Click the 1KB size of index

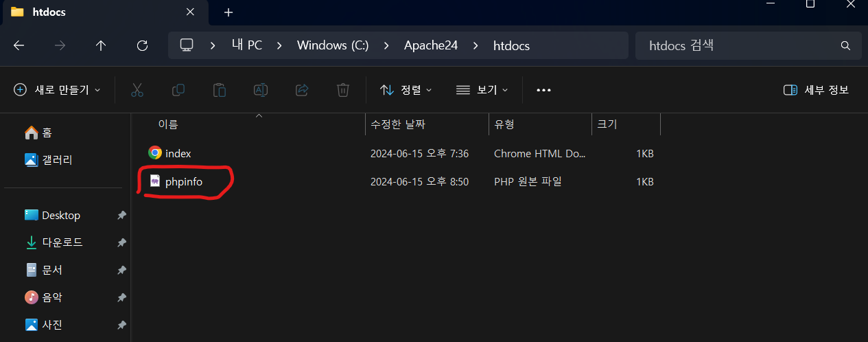click(644, 154)
